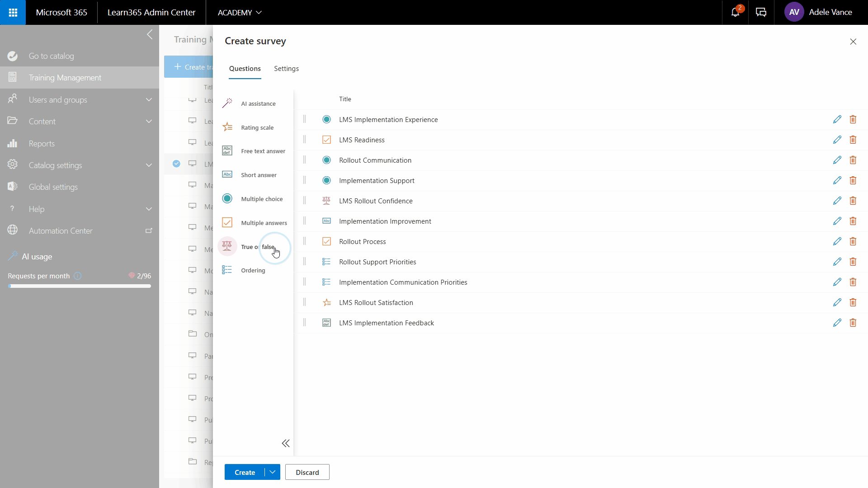Screen dimensions: 868x488
Task: Add a True or false question
Action: point(253,247)
